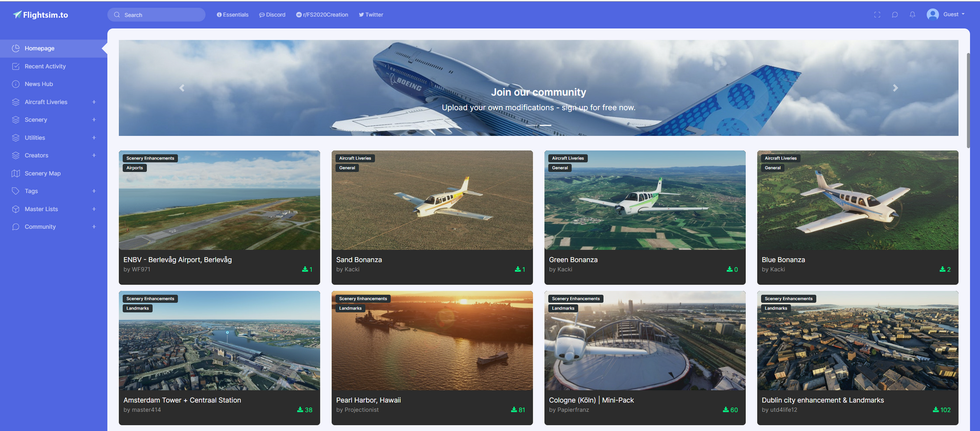This screenshot has width=980, height=431.
Task: Click Amsterdam Tower + Centraal Station title
Action: click(x=182, y=400)
